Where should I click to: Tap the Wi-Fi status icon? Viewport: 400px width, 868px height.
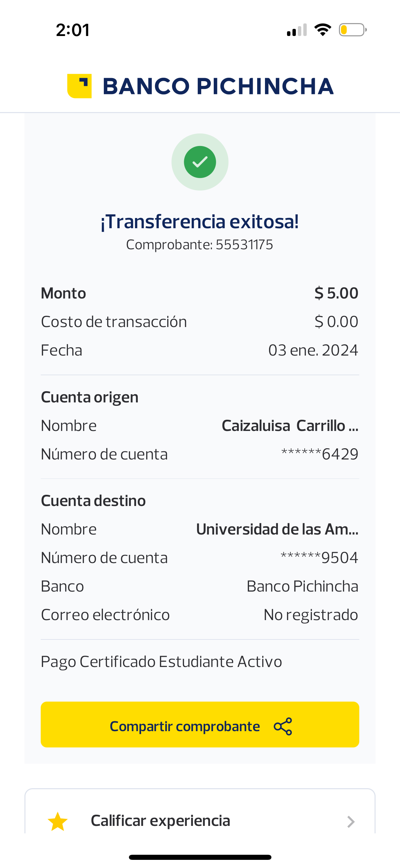[323, 30]
